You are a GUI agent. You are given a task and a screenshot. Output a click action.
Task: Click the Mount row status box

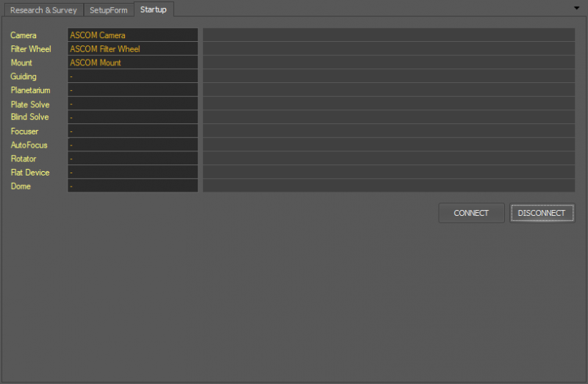click(389, 62)
